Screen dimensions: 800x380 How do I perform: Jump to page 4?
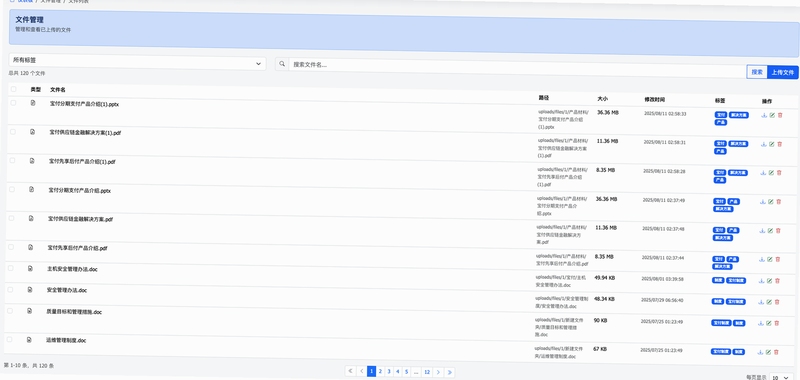click(x=397, y=371)
